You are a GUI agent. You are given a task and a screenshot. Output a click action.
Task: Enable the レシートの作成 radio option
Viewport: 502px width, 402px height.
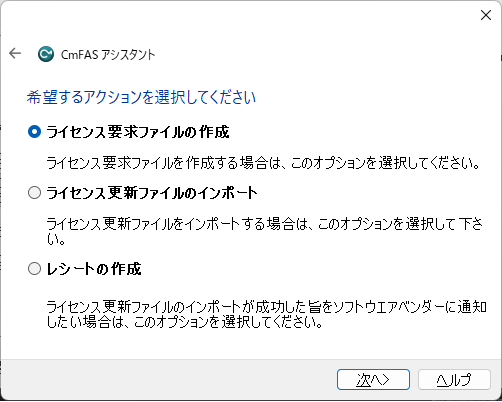[x=34, y=269]
